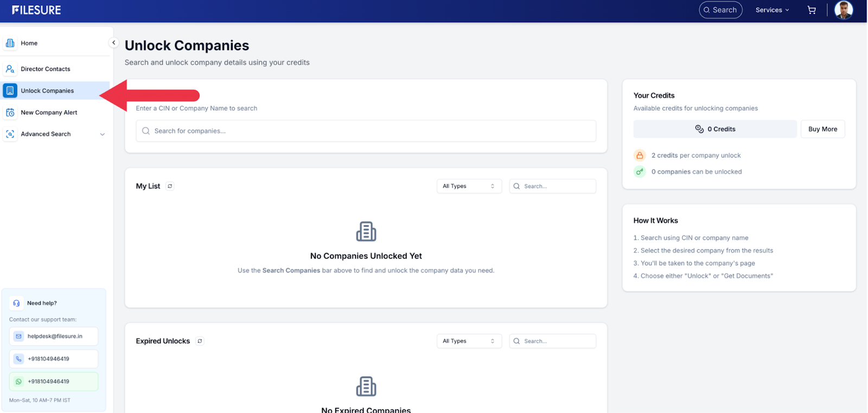Image resolution: width=868 pixels, height=413 pixels.
Task: Click the shopping cart icon
Action: tap(812, 10)
